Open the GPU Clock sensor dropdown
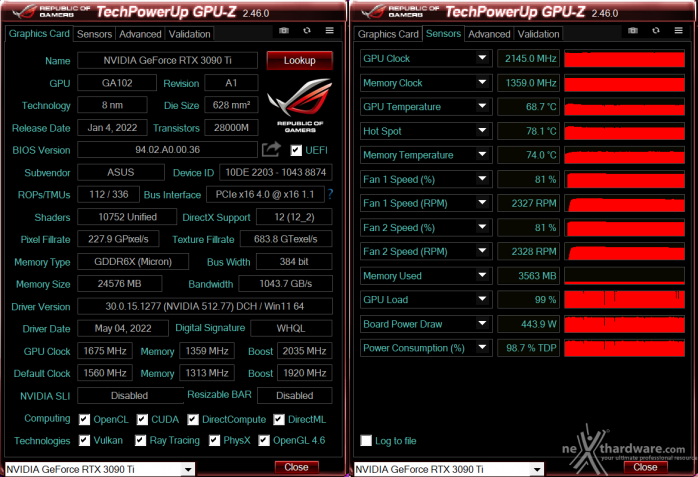Viewport: 698px width, 477px height. pyautogui.click(x=482, y=58)
